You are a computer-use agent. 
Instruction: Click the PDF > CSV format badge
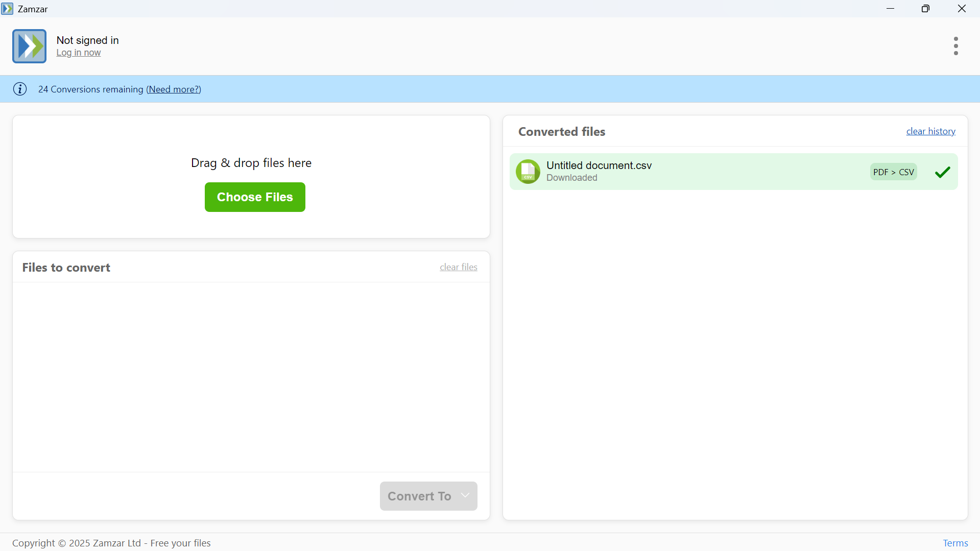tap(894, 172)
